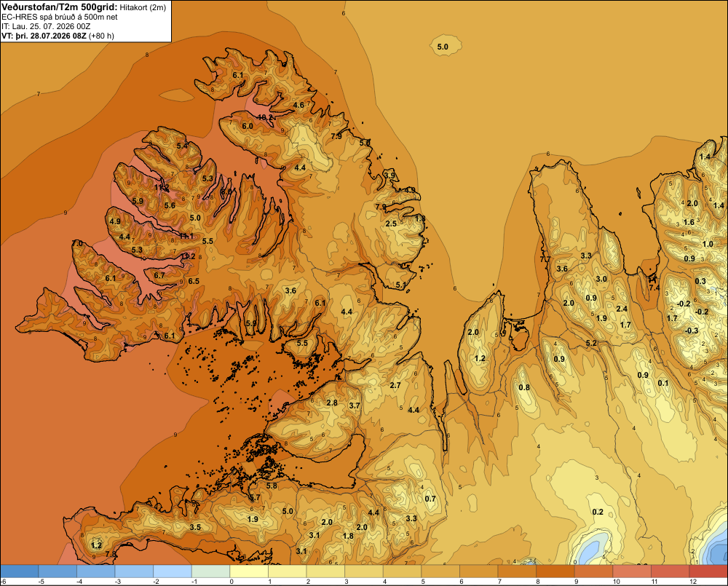Click the 11.1 temperature value
Image resolution: width=728 pixels, height=586 pixels.
[x=186, y=236]
